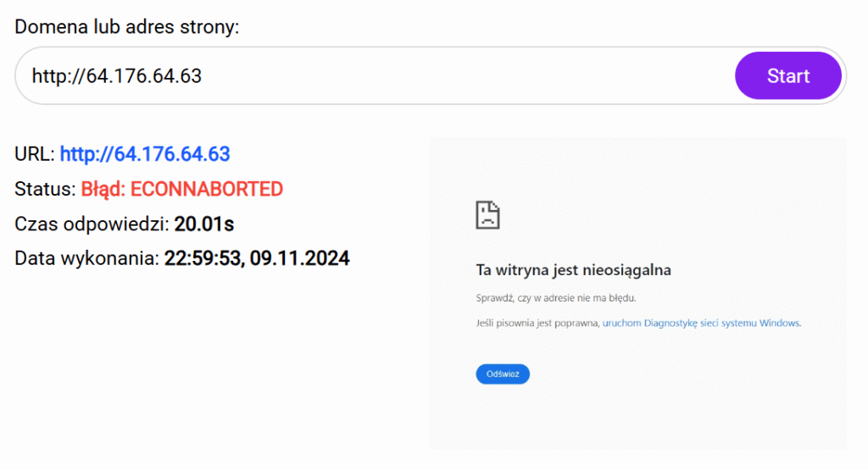Click empty space right of the address text
This screenshot has width=868, height=470.
[466, 76]
